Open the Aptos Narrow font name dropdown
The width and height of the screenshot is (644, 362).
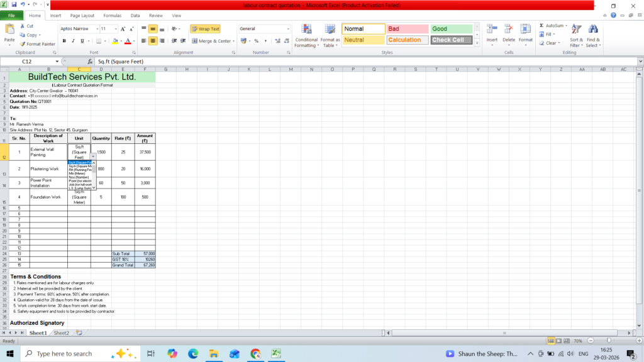[97, 29]
